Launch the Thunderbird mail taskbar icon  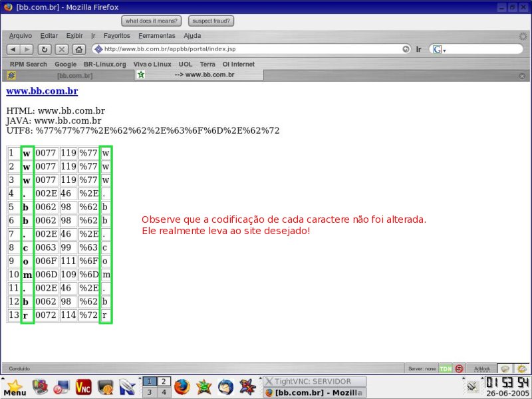[x=225, y=387]
